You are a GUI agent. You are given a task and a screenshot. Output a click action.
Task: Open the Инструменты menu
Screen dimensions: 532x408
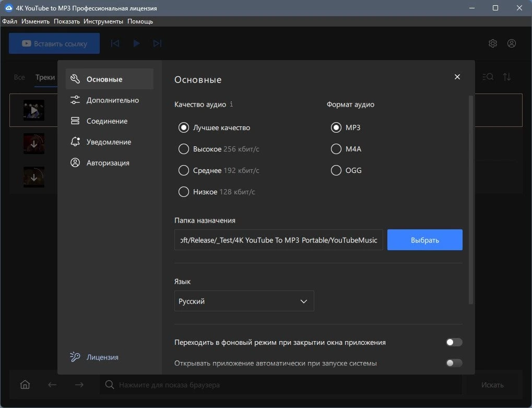point(103,21)
